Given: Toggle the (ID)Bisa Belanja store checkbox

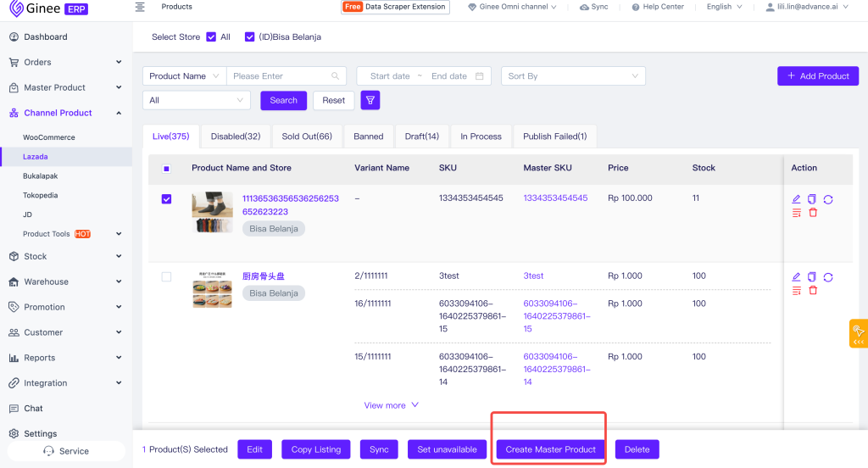Looking at the screenshot, I should 250,37.
